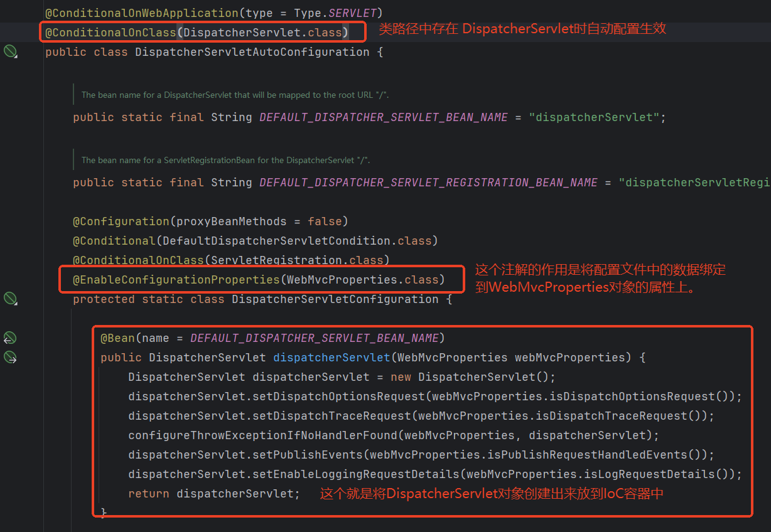Click the gutter icon on the @Bean annotation line

[x=10, y=338]
